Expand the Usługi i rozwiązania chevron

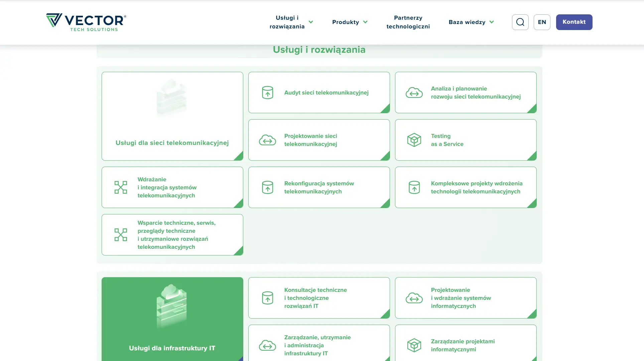pyautogui.click(x=311, y=22)
